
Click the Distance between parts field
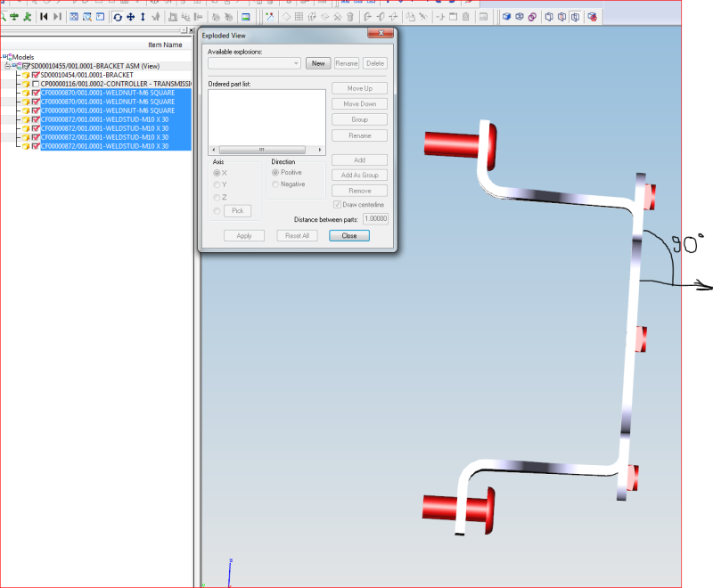pos(375,218)
